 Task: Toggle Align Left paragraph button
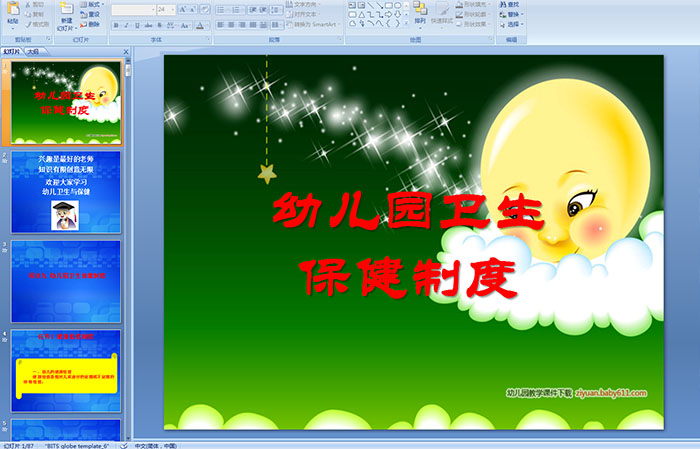pos(220,25)
